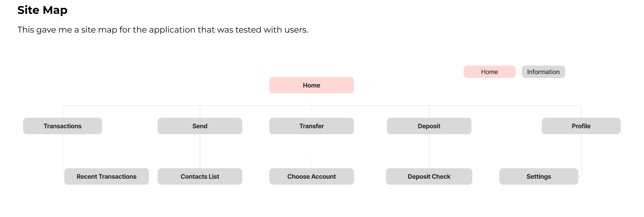Click the Deposit Check box
This screenshot has height=217, width=644.
(429, 176)
